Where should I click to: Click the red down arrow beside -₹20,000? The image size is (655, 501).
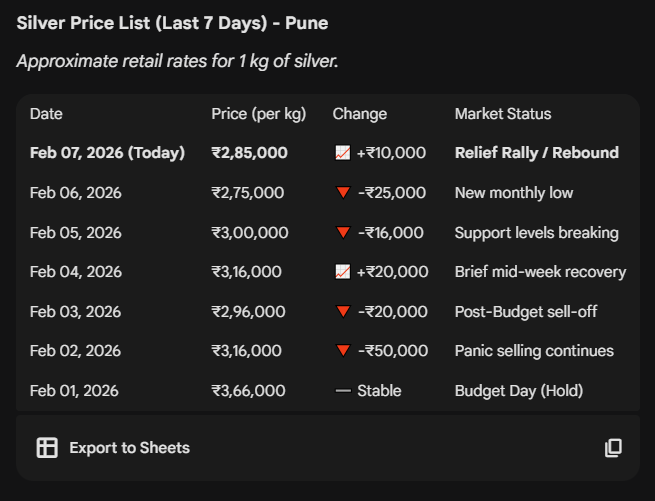[x=342, y=312]
